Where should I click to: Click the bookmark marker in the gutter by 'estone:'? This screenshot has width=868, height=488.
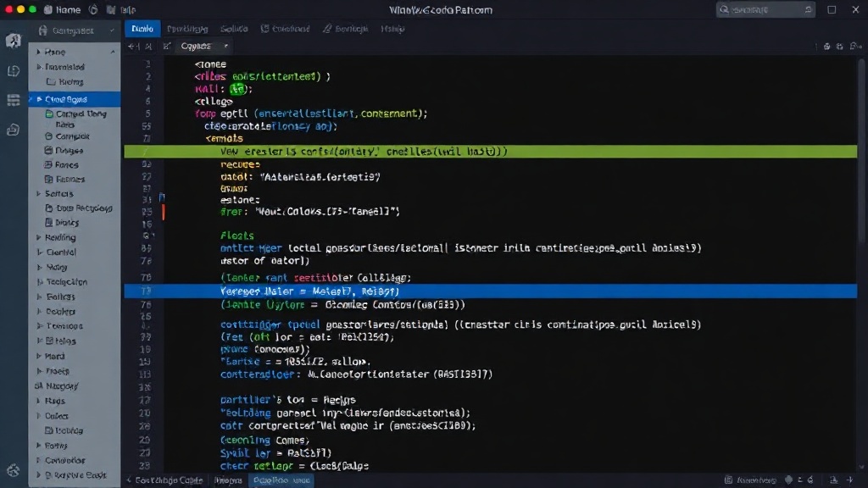162,197
